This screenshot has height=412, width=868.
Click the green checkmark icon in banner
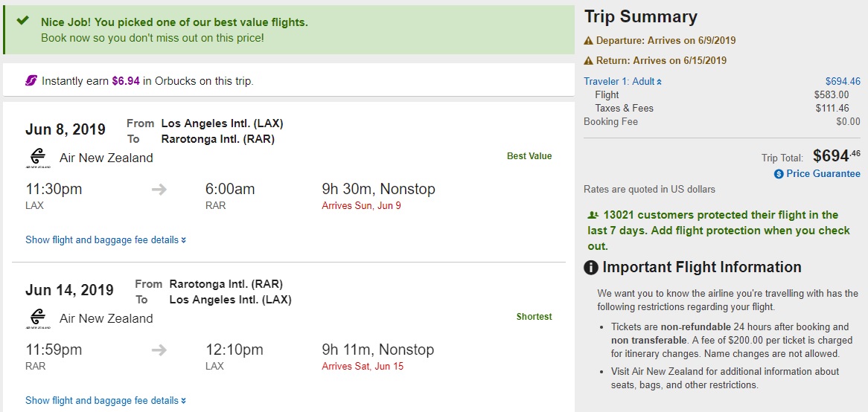point(22,21)
